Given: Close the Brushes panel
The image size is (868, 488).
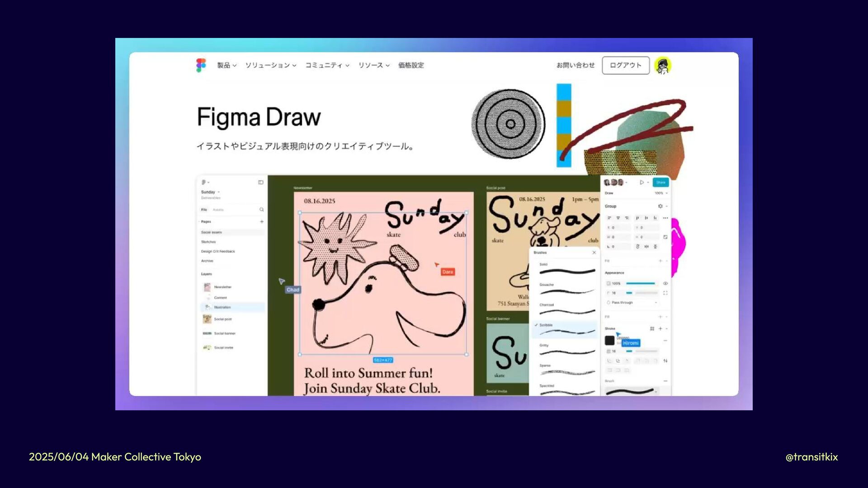Looking at the screenshot, I should click(594, 253).
